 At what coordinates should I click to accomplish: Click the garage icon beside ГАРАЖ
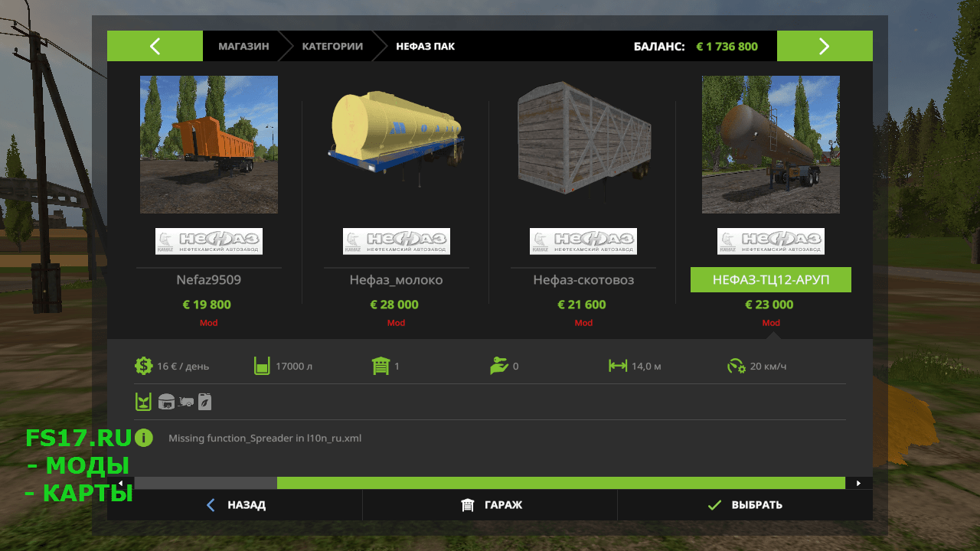click(x=467, y=505)
